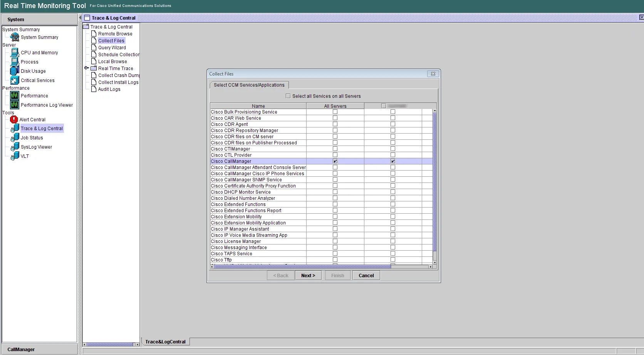644x355 pixels.
Task: Click the Collect Install Logs document icon
Action: (x=94, y=82)
